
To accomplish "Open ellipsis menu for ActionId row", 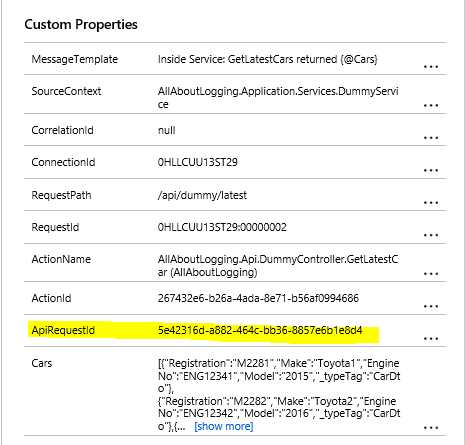I will coord(431,306).
